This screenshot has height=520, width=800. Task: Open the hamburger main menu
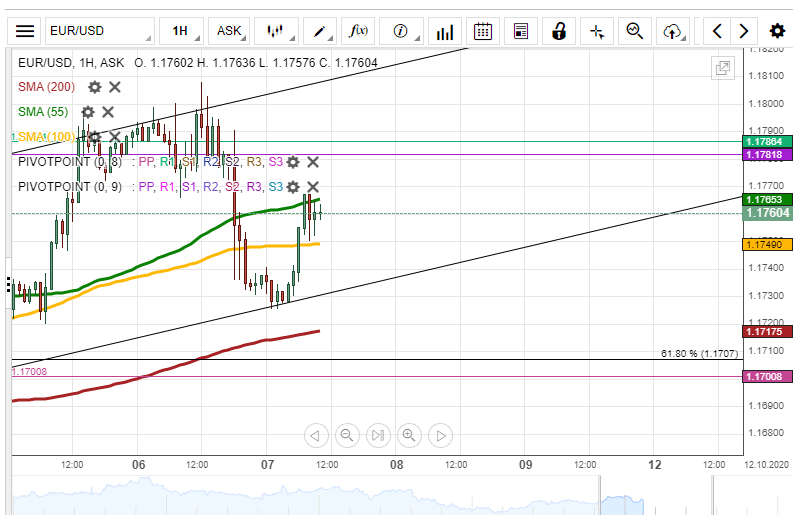pos(24,31)
